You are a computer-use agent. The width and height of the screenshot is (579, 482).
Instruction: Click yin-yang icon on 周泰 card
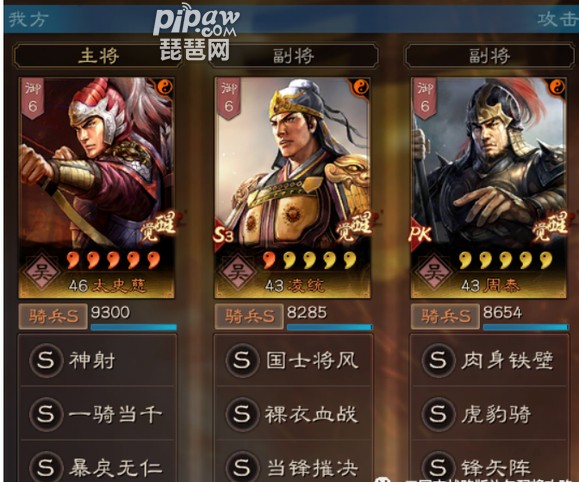click(557, 88)
